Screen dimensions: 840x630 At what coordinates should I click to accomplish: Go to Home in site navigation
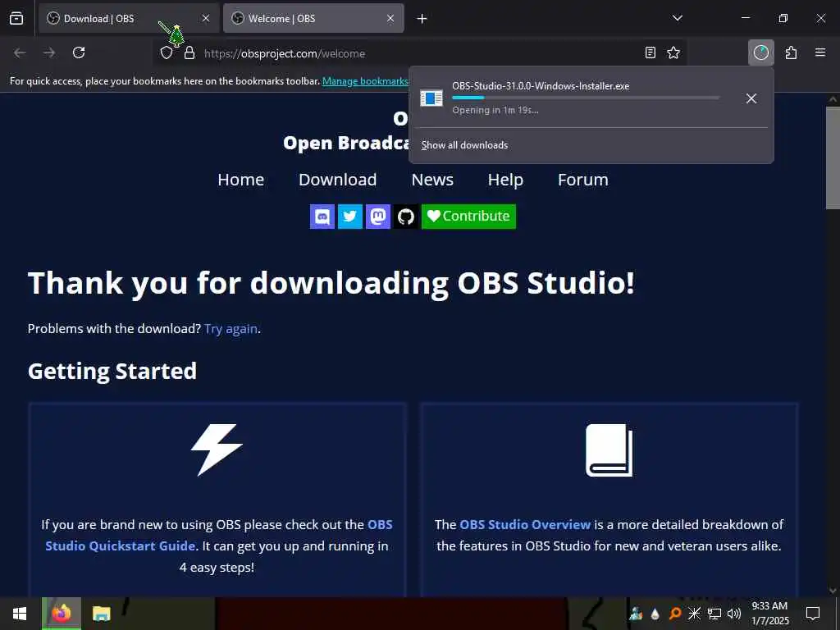coord(240,180)
